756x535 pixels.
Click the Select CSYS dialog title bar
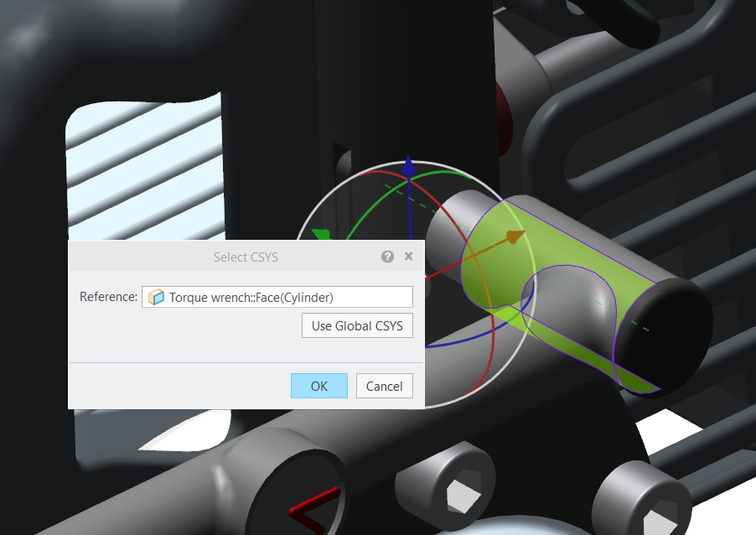click(246, 257)
